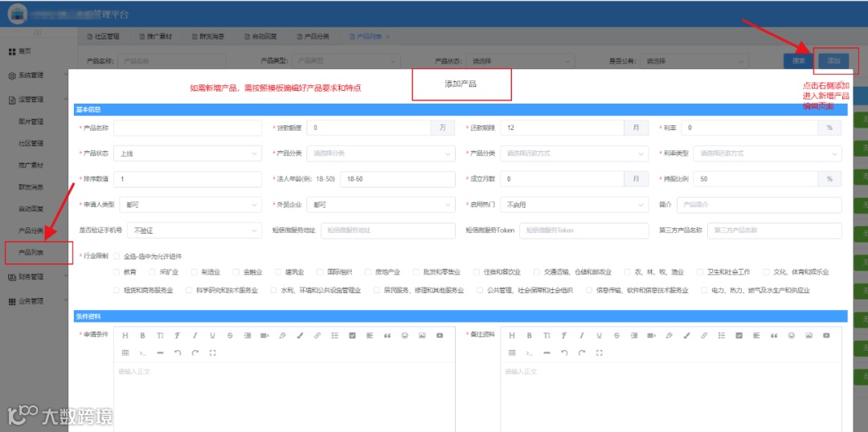Check the 房地产业 industry checkbox
Image resolution: width=868 pixels, height=432 pixels.
tap(368, 272)
